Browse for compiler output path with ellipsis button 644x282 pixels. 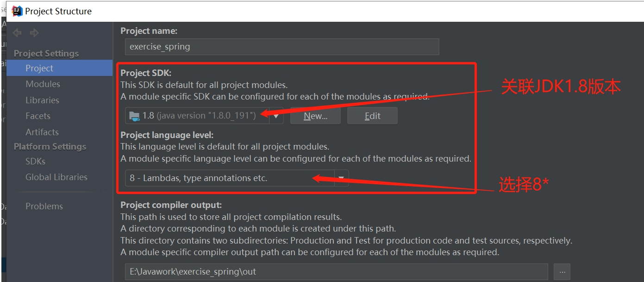[562, 272]
